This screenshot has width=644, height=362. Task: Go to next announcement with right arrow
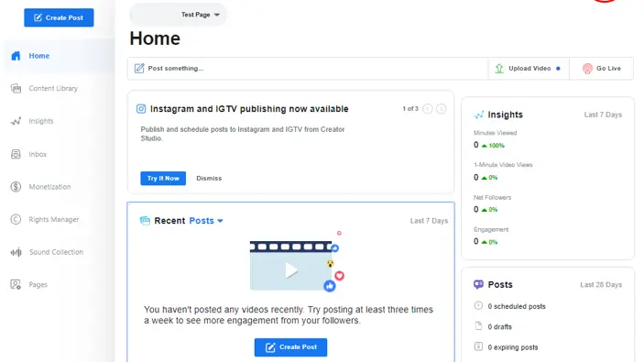point(442,109)
